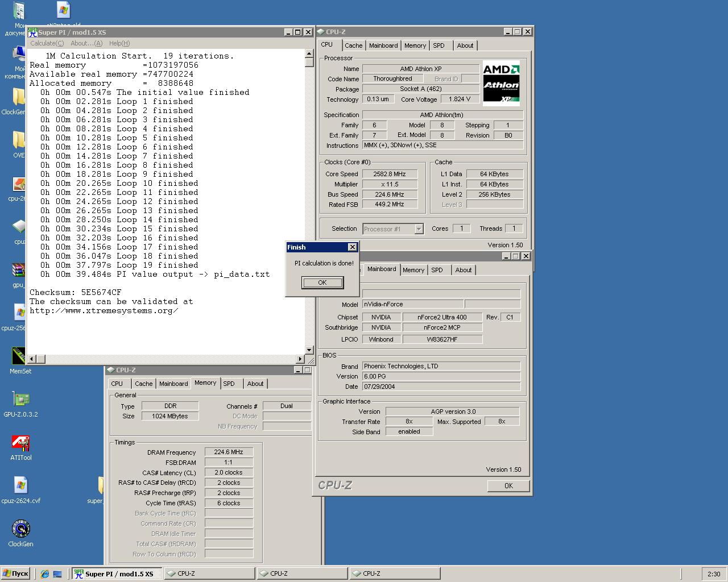
Task: Open Calculate menu in Super PI
Action: 47,43
